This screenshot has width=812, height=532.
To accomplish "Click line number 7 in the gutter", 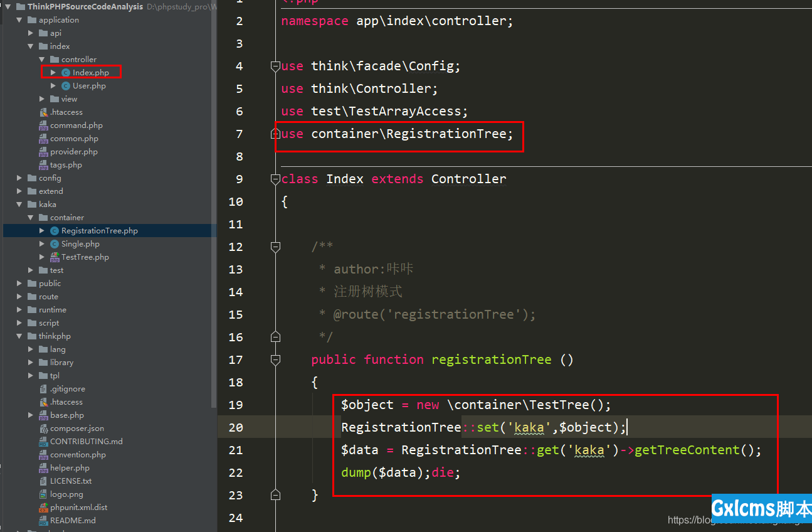I will [x=239, y=134].
